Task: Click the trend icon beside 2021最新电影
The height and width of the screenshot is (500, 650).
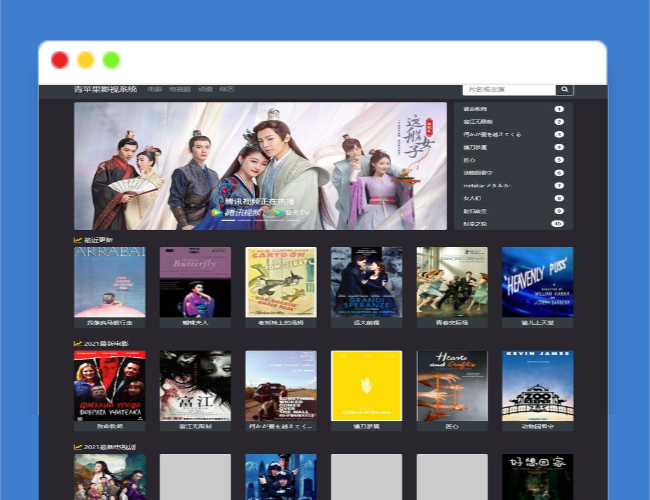Action: point(78,343)
